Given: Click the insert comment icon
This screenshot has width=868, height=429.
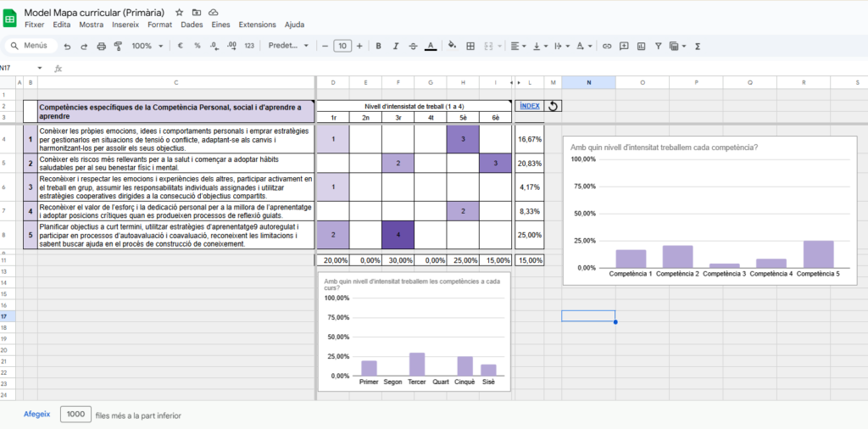Looking at the screenshot, I should 624,46.
